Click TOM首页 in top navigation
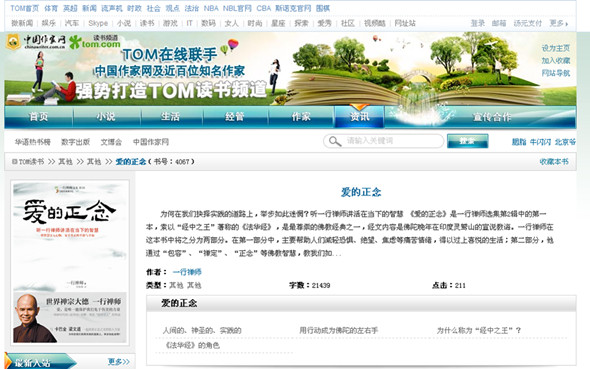The height and width of the screenshot is (369, 590). [x=24, y=8]
